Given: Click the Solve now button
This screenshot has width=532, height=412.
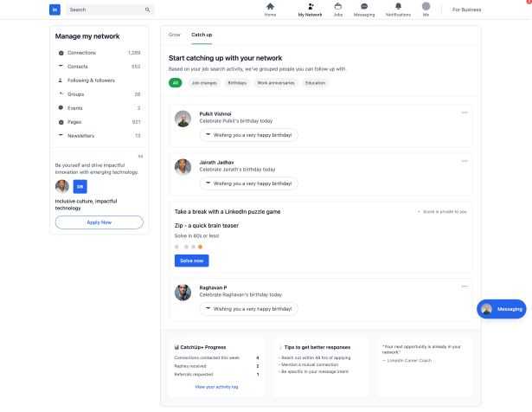Looking at the screenshot, I should 192,261.
